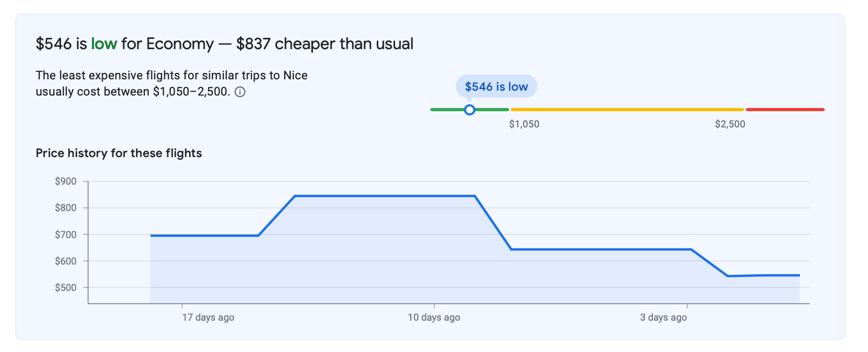This screenshot has height=352, width=868.
Task: Click the $900 label on the price axis
Action: click(65, 181)
